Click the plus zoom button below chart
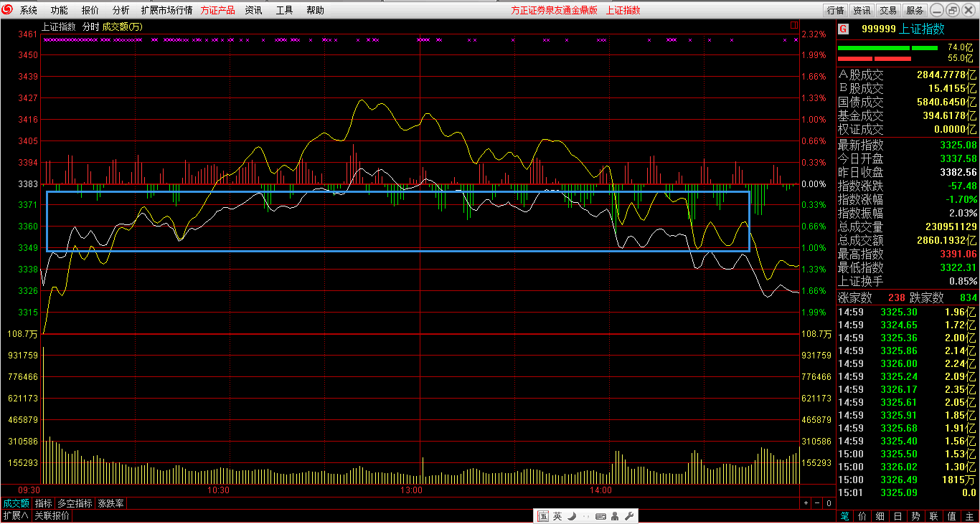Viewport: 980px width, 524px height. [806, 503]
